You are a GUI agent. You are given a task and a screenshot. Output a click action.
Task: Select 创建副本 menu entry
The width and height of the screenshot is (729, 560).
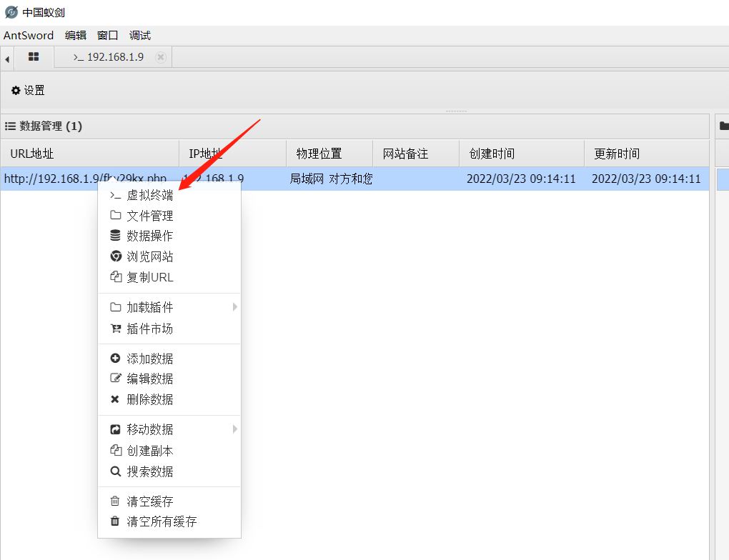[x=169, y=450]
